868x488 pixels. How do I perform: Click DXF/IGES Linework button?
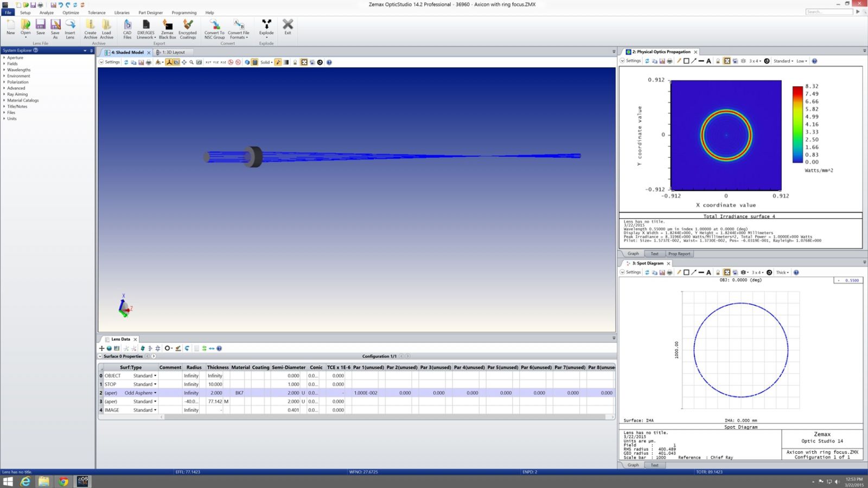coord(146,29)
